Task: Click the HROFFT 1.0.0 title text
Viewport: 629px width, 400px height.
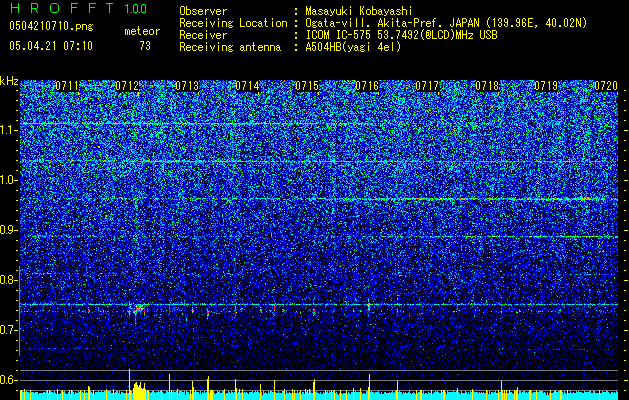Action: click(78, 8)
